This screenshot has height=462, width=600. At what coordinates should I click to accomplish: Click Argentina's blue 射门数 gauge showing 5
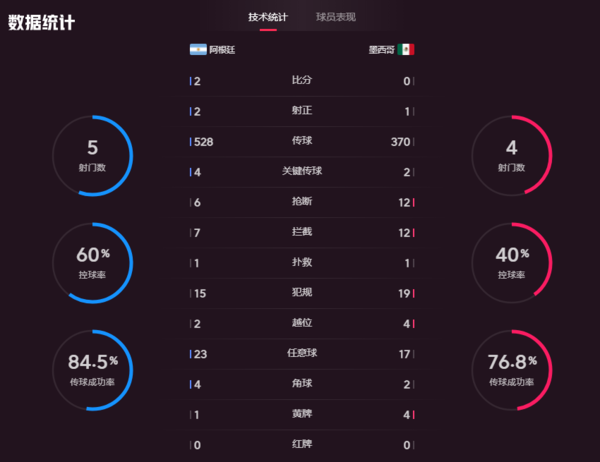click(92, 155)
